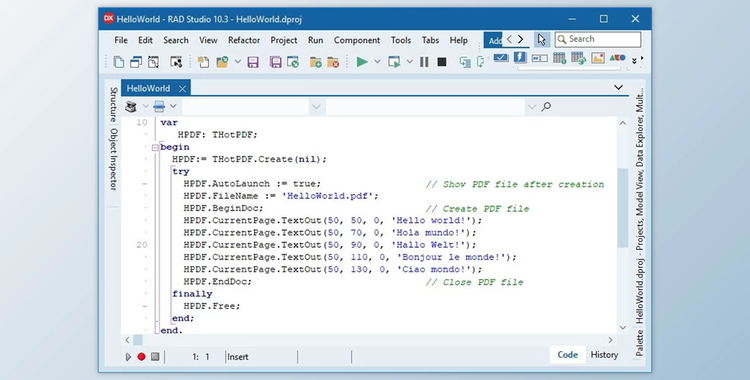Open the Structure side panel

113,104
